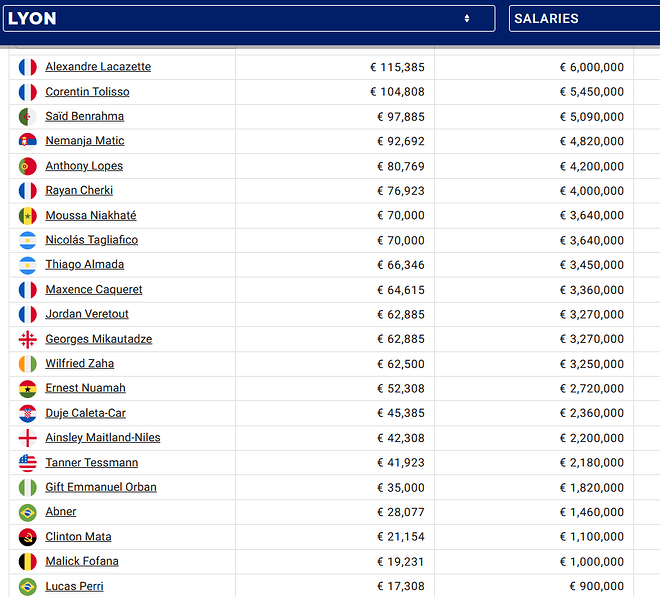Visit the Lucas Perri link
Screen dimensions: 660x597
[75, 586]
